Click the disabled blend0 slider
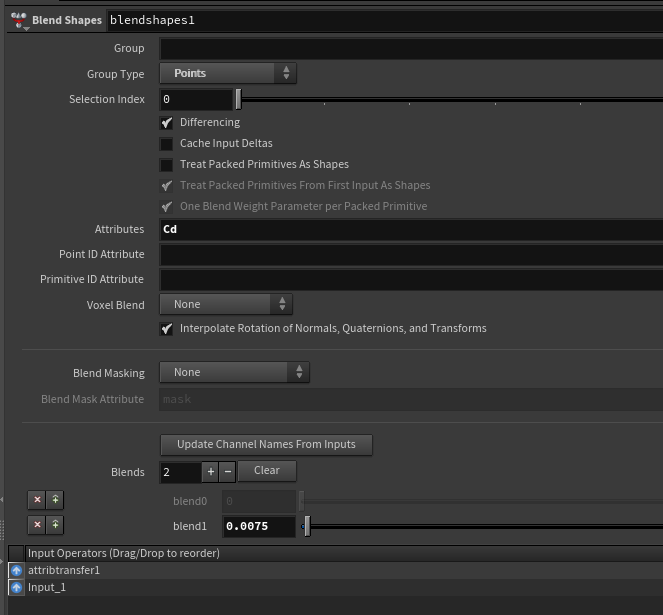 tap(482, 501)
